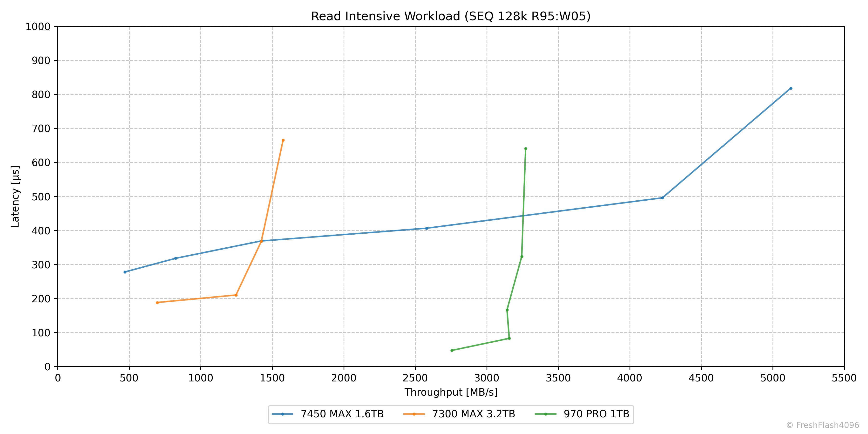
Task: Click the top green data point near 640 µs
Action: [x=526, y=149]
